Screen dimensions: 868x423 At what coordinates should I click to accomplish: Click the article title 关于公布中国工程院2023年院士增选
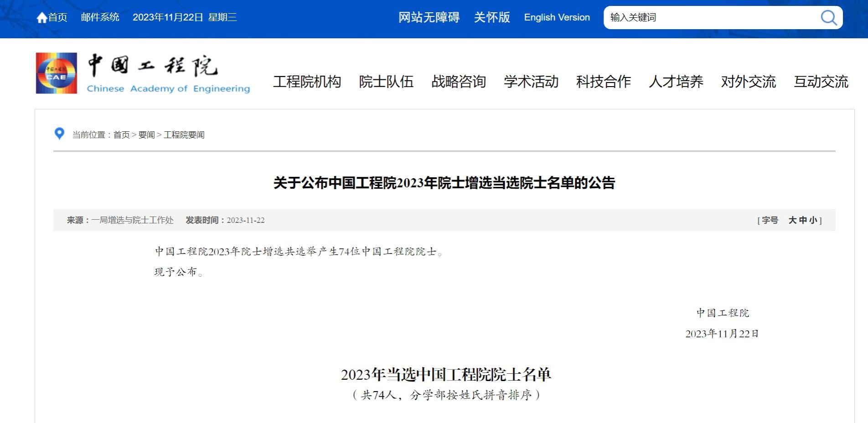point(444,183)
